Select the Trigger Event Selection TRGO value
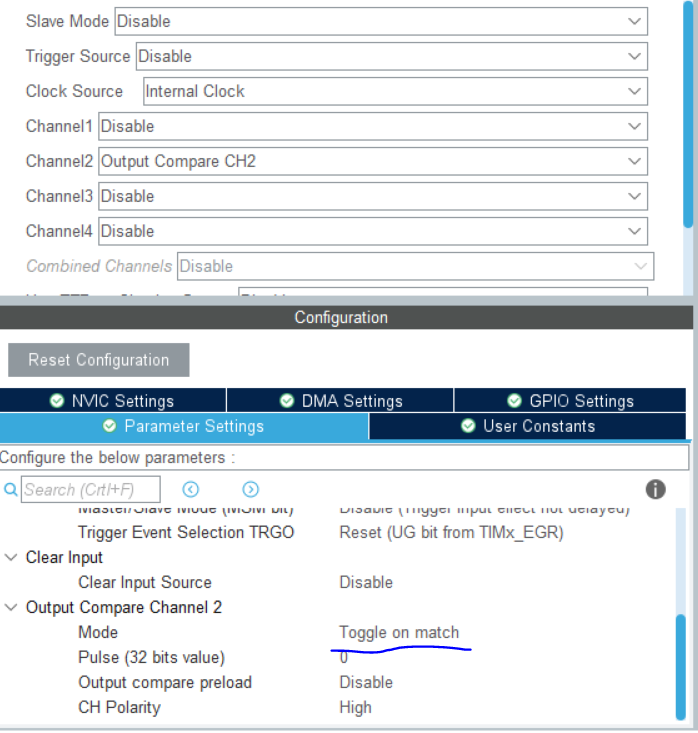Screen dimensions: 698x733 pyautogui.click(x=452, y=532)
